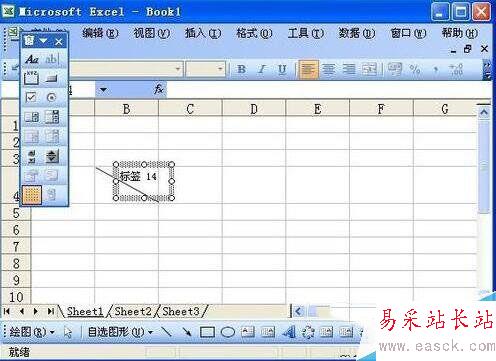Image resolution: width=496 pixels, height=361 pixels.
Task: Click horizontal scrollbar left arrow
Action: pyautogui.click(x=298, y=312)
